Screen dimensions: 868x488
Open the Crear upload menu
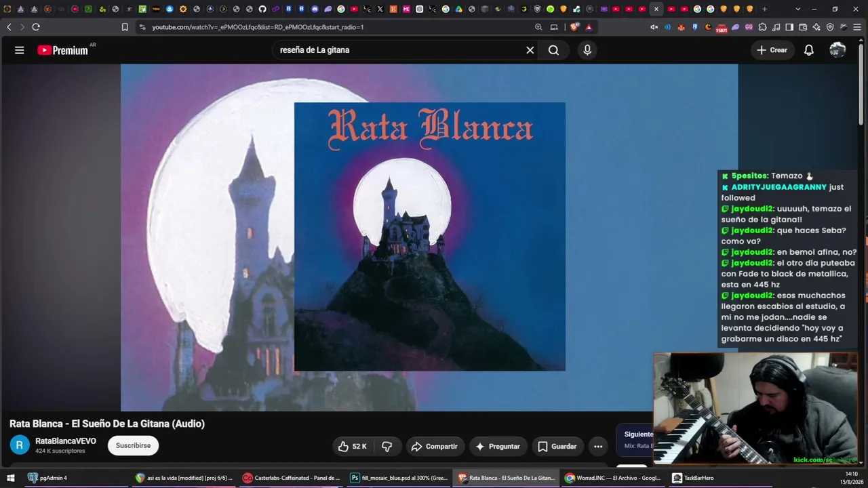772,50
